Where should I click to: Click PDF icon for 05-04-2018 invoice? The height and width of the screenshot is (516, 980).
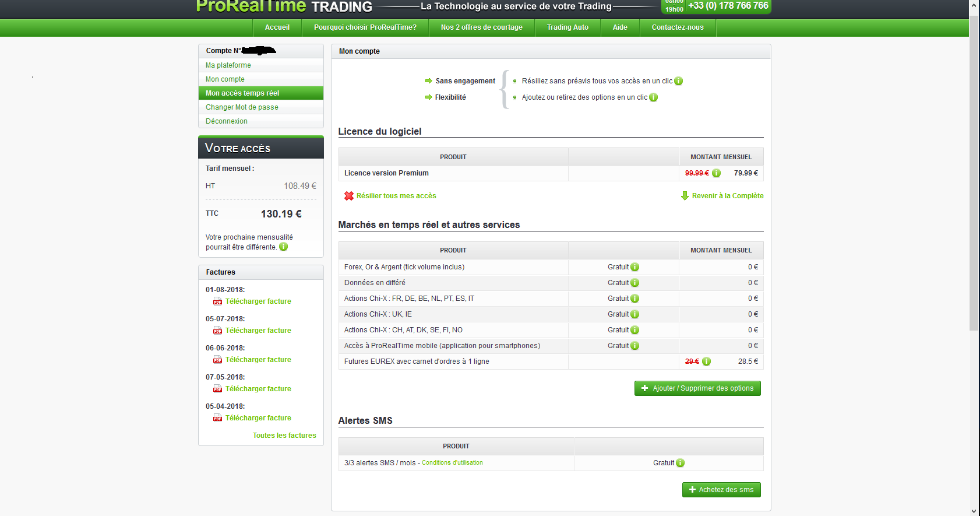pos(217,418)
